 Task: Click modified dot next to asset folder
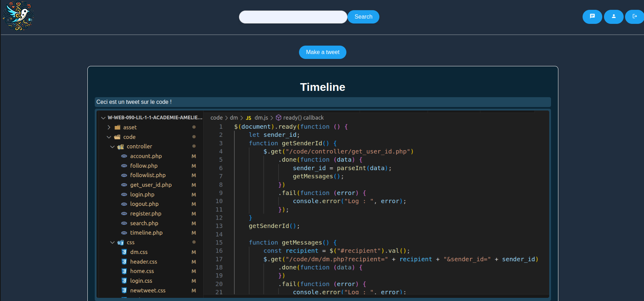coord(194,127)
